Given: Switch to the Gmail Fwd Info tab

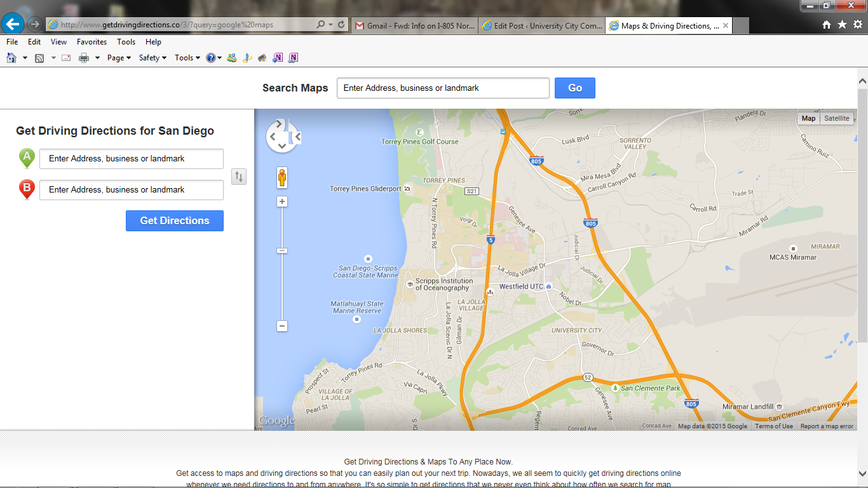Looking at the screenshot, I should click(414, 26).
